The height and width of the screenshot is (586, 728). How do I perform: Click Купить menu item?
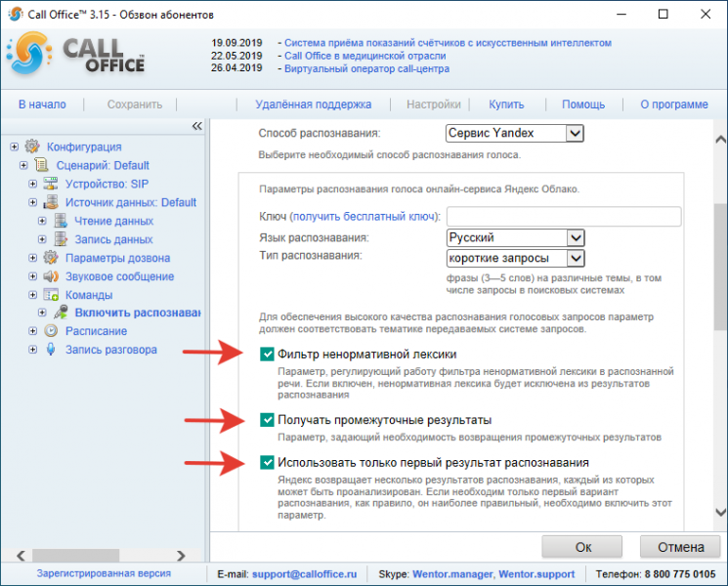click(x=506, y=105)
